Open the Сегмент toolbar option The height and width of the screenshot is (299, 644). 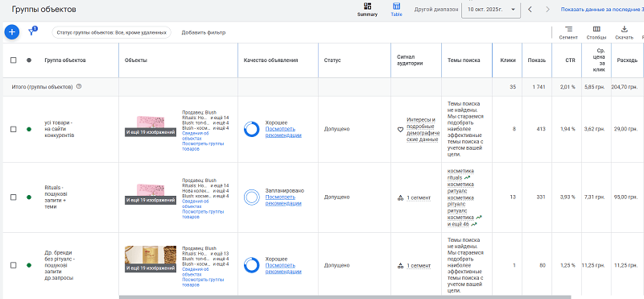568,32
